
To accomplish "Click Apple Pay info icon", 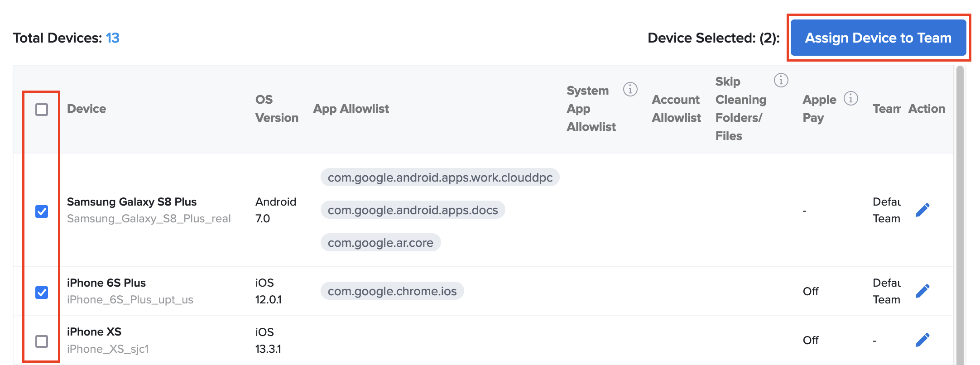I will [x=850, y=98].
